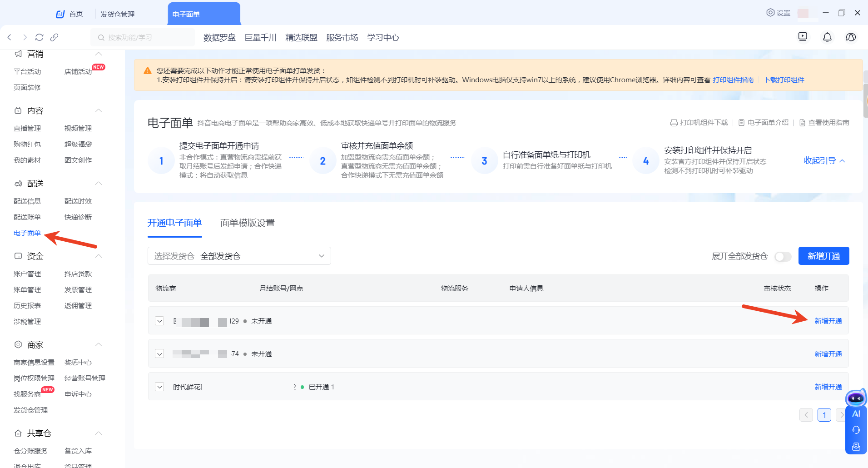Collapse the 配送 sidebar section

(x=99, y=184)
